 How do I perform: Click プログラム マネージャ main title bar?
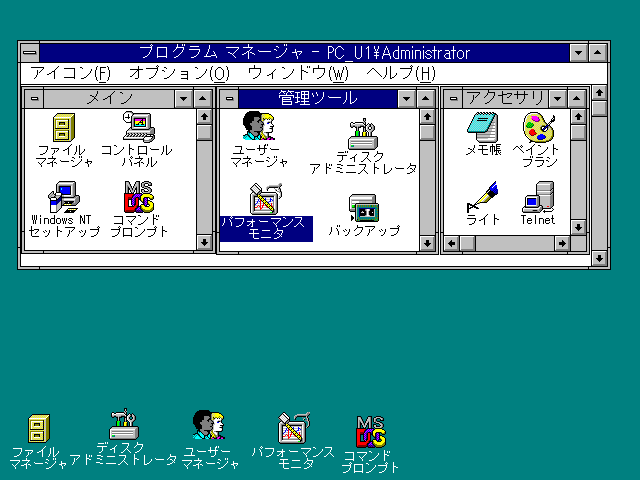click(304, 53)
